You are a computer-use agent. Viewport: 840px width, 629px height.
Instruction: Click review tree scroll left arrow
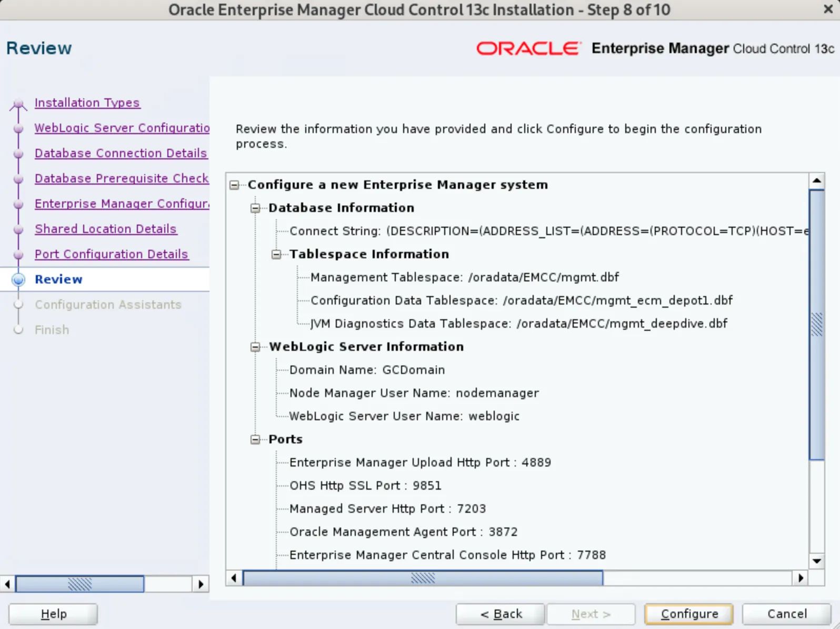pyautogui.click(x=234, y=578)
